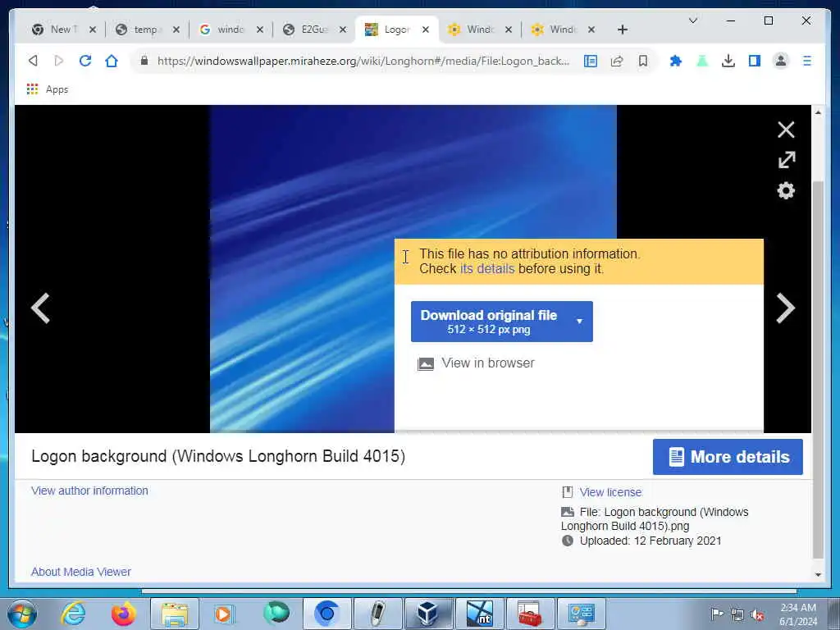
Task: Click the title 'Logon background (Windows Longhorn Build 4015)'
Action: (x=218, y=456)
